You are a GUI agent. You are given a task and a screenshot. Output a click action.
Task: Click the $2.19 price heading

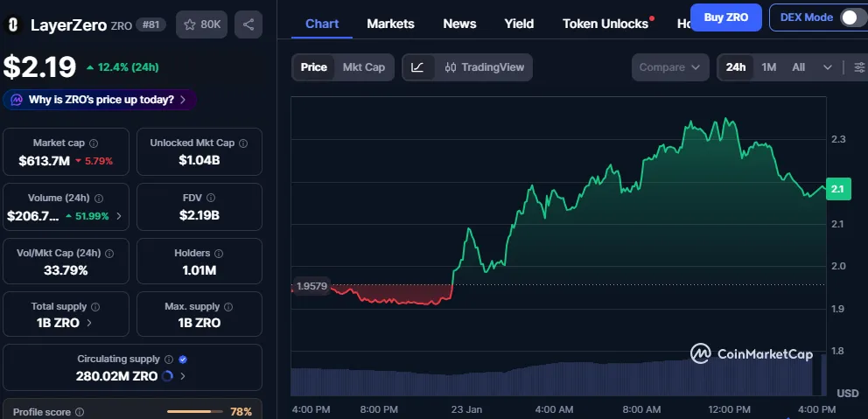[x=39, y=67]
